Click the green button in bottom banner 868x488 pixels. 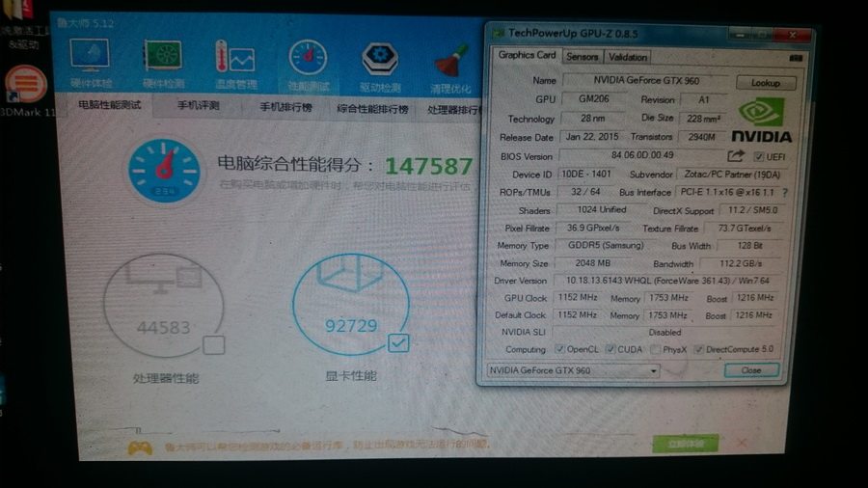point(686,444)
